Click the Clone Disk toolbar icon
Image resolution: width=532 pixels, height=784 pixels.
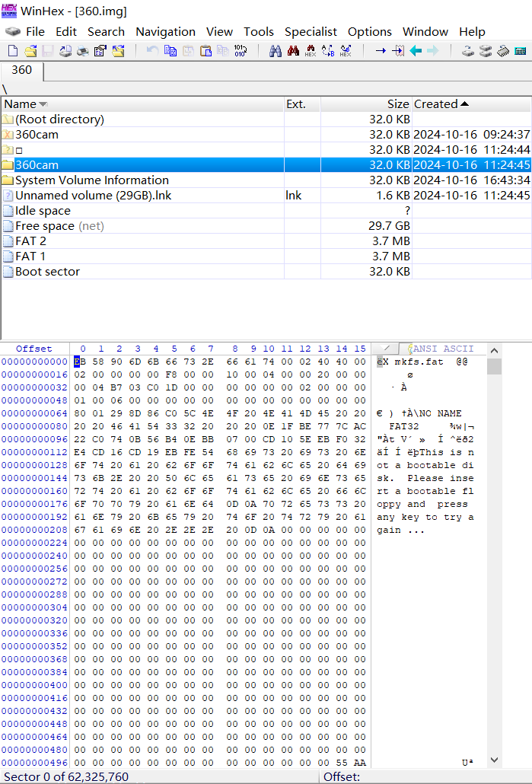[486, 51]
